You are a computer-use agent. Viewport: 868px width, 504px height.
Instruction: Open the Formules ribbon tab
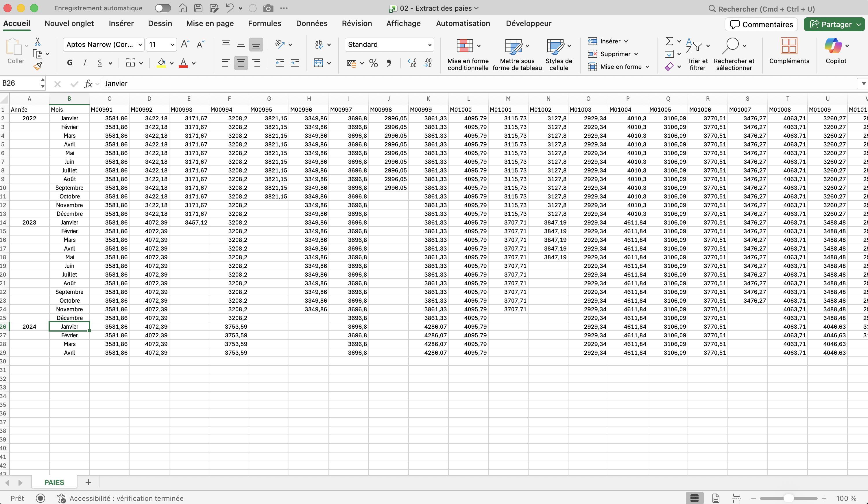point(265,23)
